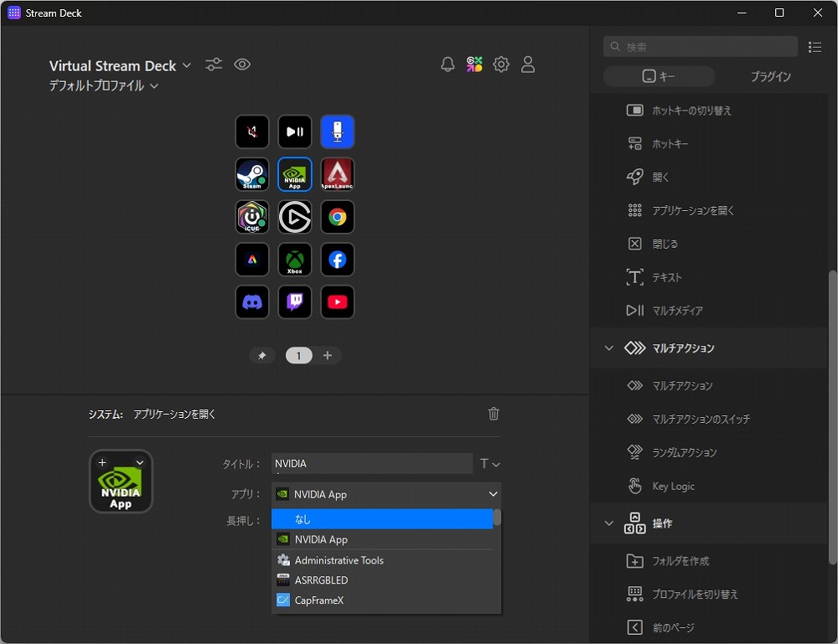The image size is (838, 644).
Task: Select the Apex Launcher key
Action: [337, 174]
